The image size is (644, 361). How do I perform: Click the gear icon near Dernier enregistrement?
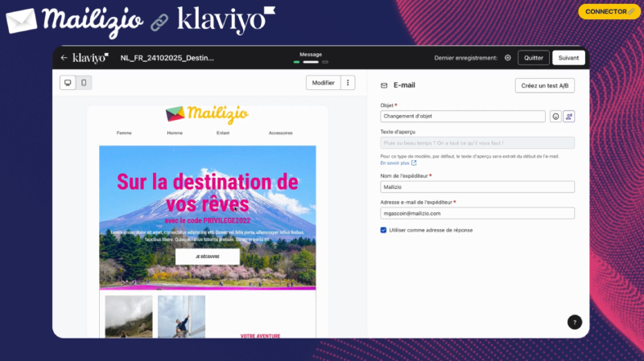[508, 58]
